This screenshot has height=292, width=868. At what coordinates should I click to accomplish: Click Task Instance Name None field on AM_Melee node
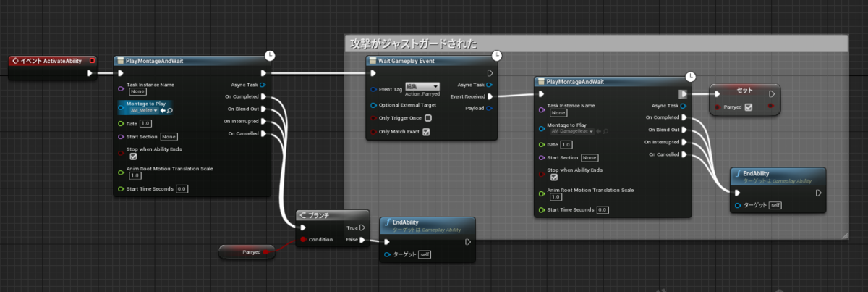[x=138, y=91]
